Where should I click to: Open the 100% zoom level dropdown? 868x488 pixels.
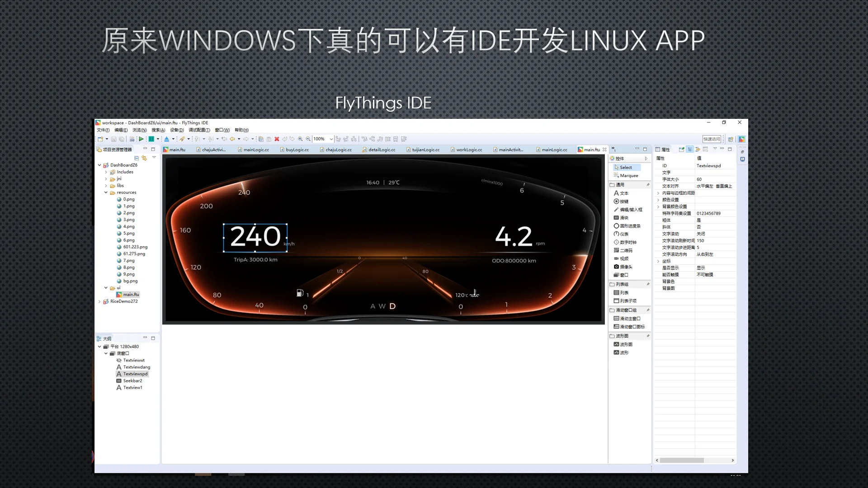pos(331,139)
